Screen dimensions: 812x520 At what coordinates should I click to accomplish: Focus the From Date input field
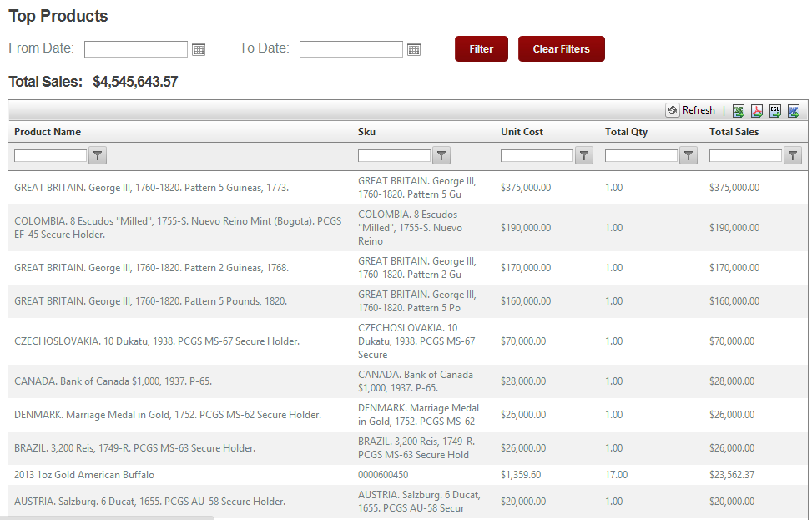[x=136, y=49]
